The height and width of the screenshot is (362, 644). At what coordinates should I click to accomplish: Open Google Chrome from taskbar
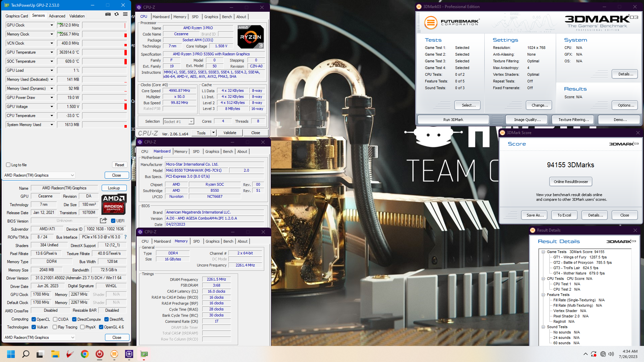coord(85,354)
